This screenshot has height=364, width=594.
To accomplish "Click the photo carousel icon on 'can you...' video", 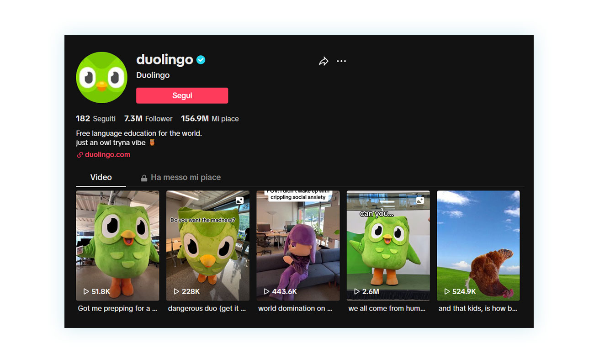I will click(x=420, y=200).
